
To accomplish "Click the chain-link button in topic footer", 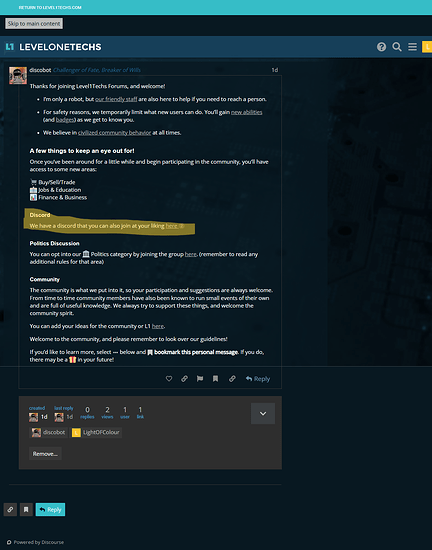I will click(x=10, y=509).
